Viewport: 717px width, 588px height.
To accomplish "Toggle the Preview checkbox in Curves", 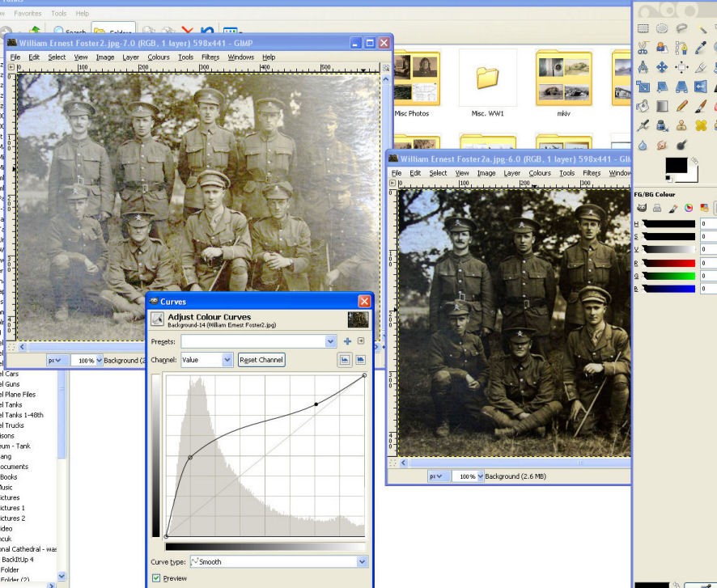I will coord(156,578).
